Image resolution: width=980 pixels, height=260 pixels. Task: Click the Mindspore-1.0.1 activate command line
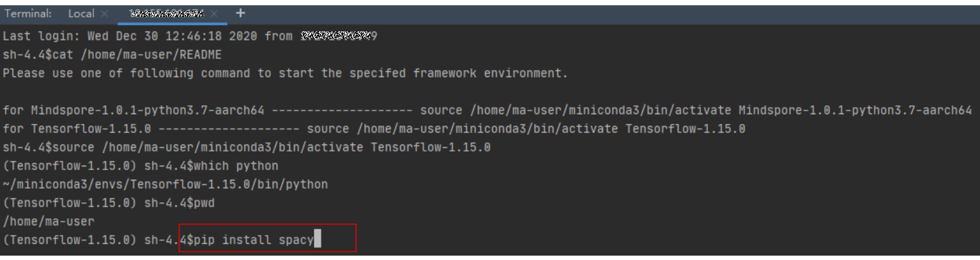487,110
